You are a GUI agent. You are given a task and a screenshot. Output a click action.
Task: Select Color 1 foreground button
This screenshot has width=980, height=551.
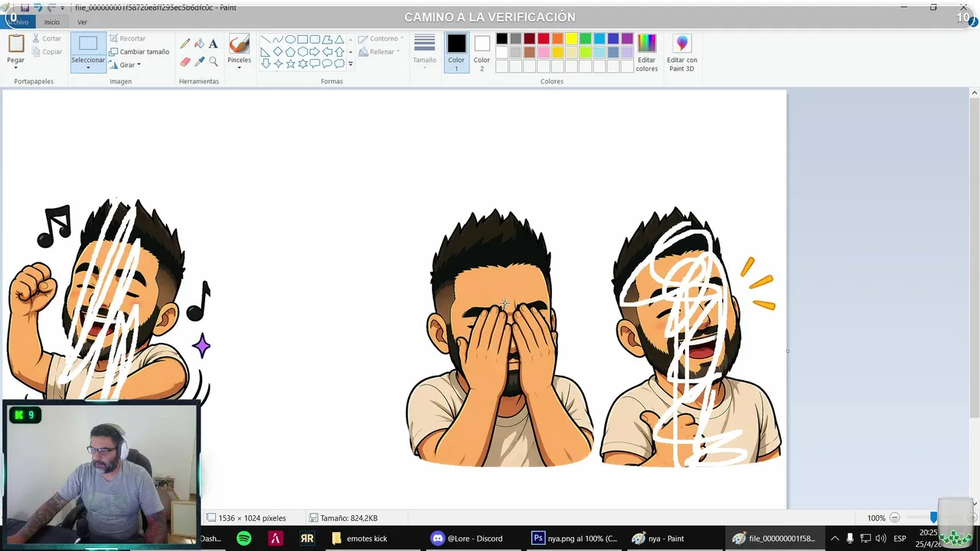(456, 52)
